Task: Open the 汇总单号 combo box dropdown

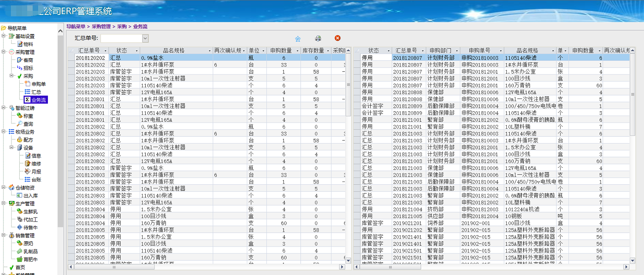Action: coord(145,39)
